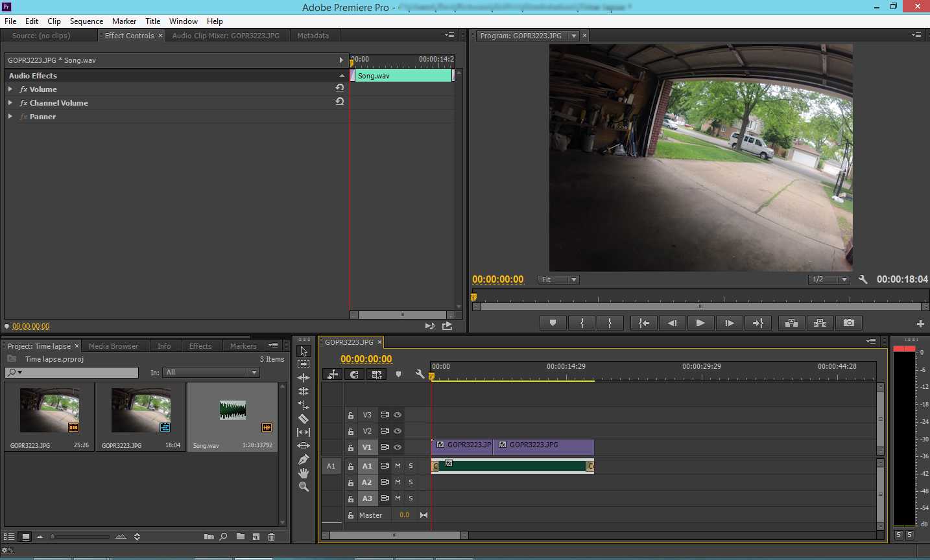Image resolution: width=930 pixels, height=560 pixels.
Task: Open the Fit zoom level dropdown
Action: tap(558, 279)
